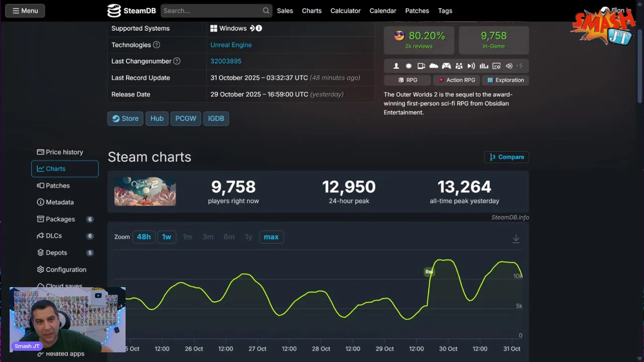
Task: Click the info icon beside Windows
Action: [x=259, y=29]
